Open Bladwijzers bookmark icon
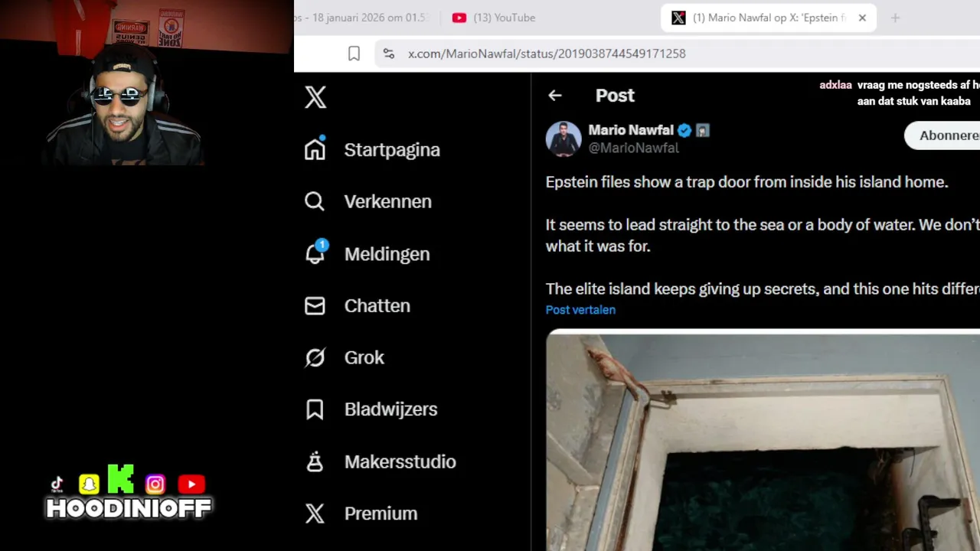Viewport: 980px width, 551px height. [315, 409]
